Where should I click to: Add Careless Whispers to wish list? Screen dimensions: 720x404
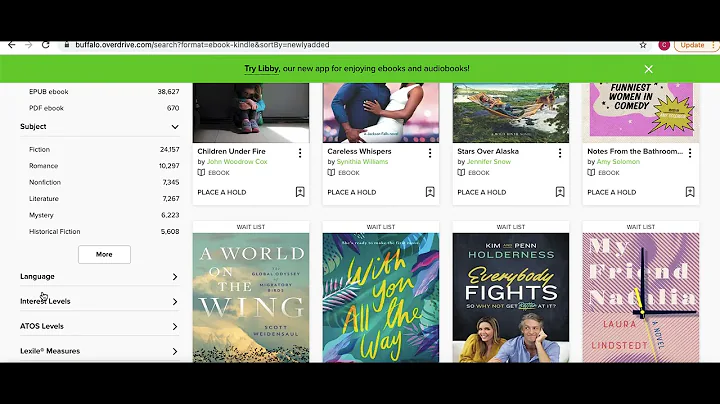pos(430,192)
